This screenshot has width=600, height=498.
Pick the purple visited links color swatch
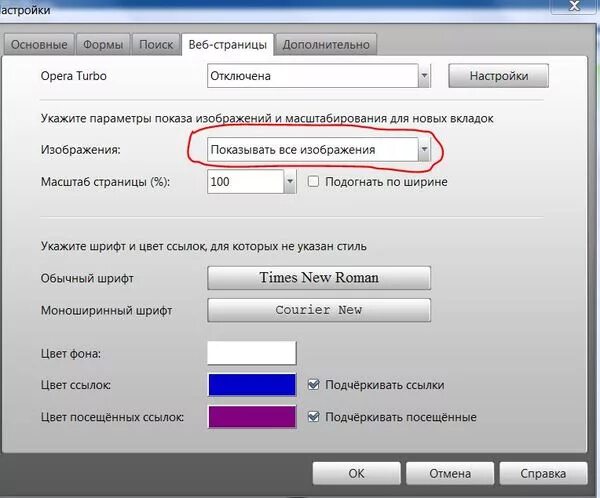(x=252, y=417)
